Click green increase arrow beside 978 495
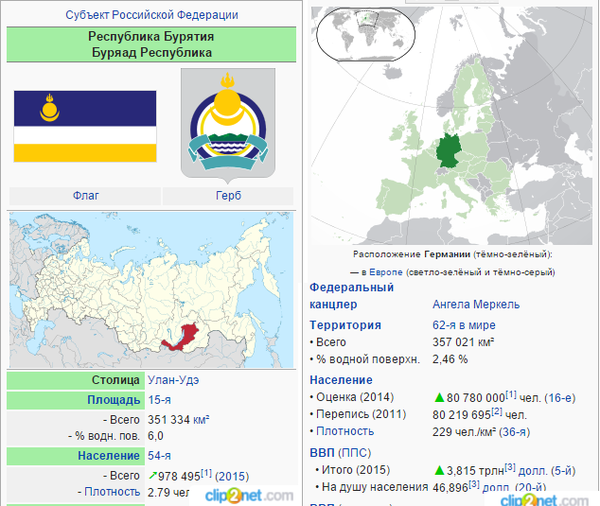The width and height of the screenshot is (600, 506). (153, 475)
